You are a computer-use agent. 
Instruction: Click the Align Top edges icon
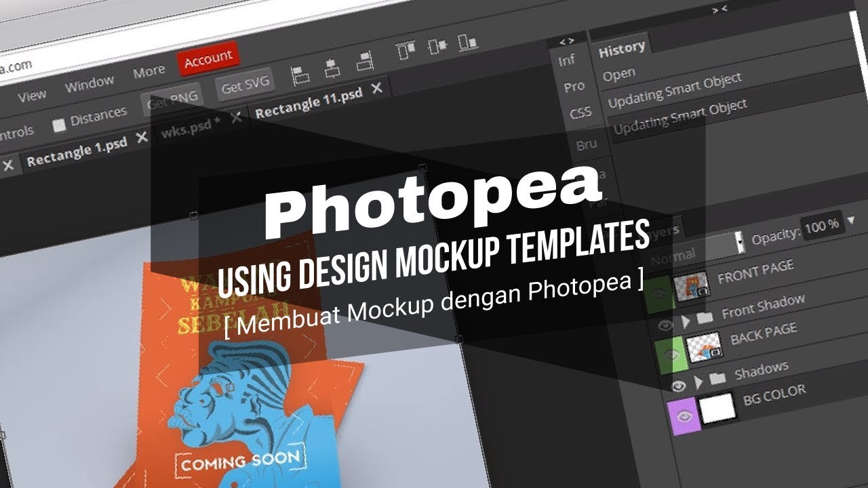pyautogui.click(x=406, y=51)
